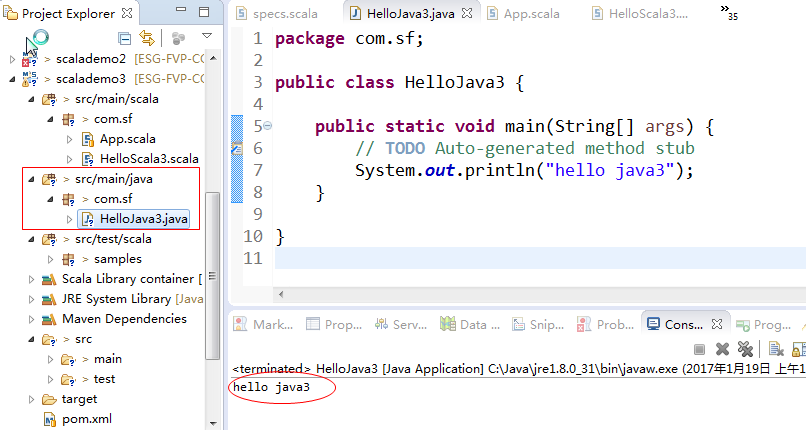Select Maven Dependencies entry
806x430 pixels.
[x=124, y=319]
